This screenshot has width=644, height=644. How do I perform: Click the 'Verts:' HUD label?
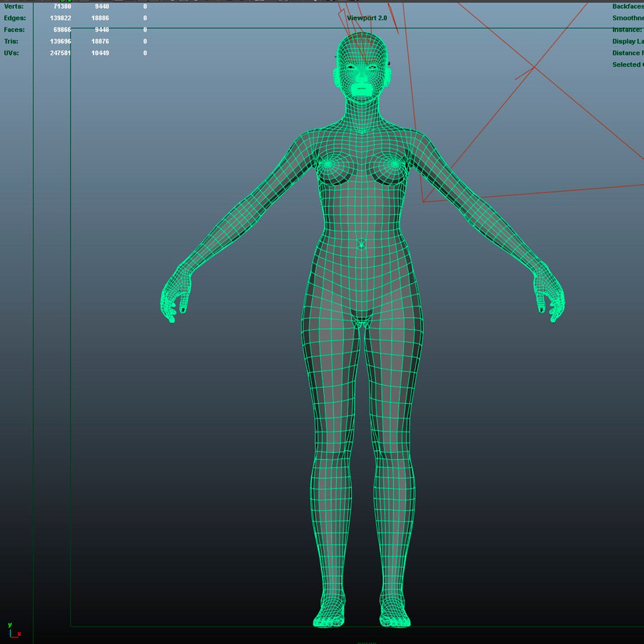14,7
